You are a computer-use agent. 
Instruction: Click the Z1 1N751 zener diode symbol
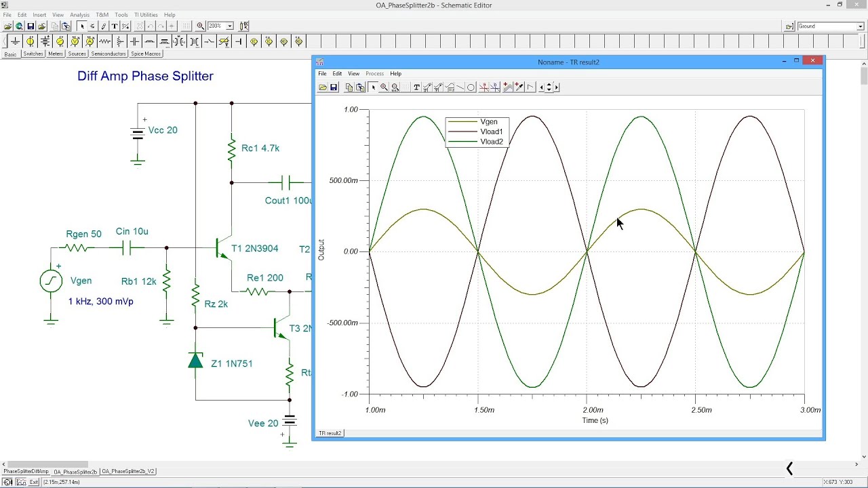click(195, 360)
